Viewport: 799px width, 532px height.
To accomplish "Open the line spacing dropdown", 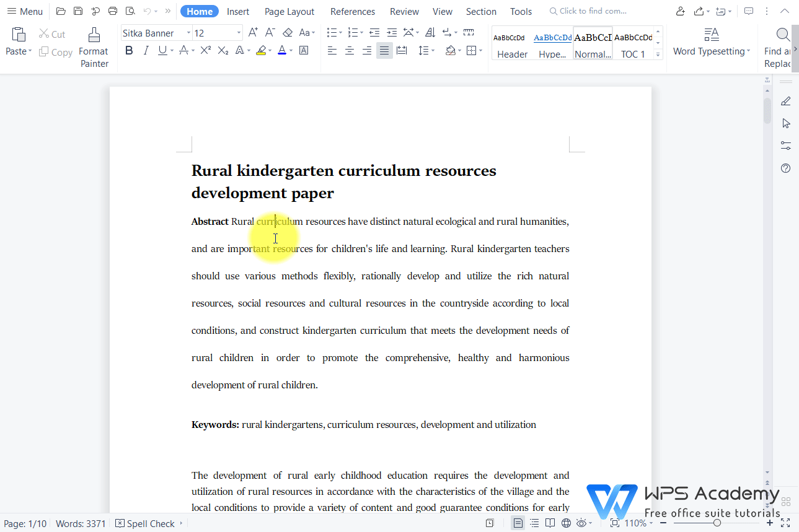I will (426, 50).
